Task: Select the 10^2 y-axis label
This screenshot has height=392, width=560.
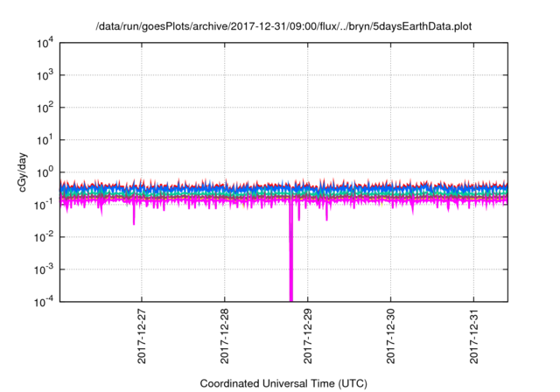Action: [x=45, y=108]
